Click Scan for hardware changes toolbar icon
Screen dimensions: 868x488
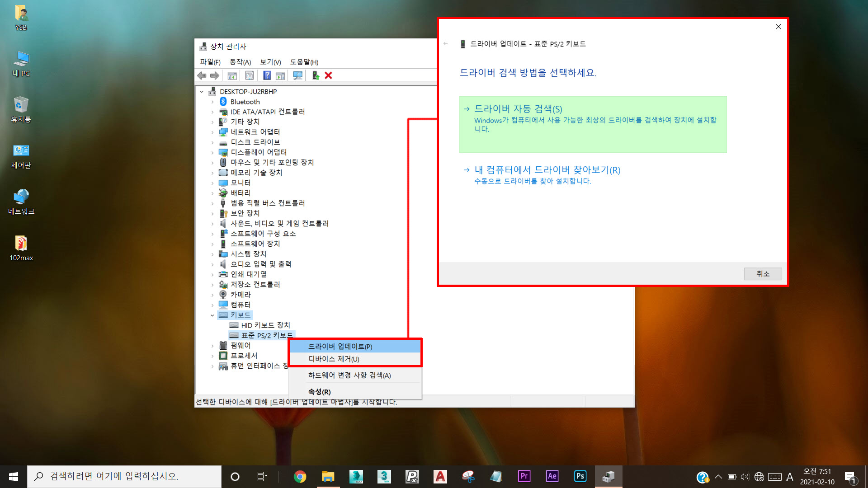(297, 75)
